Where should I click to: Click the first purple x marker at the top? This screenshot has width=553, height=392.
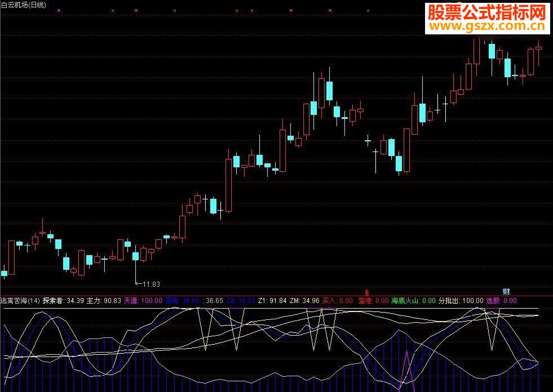click(59, 11)
